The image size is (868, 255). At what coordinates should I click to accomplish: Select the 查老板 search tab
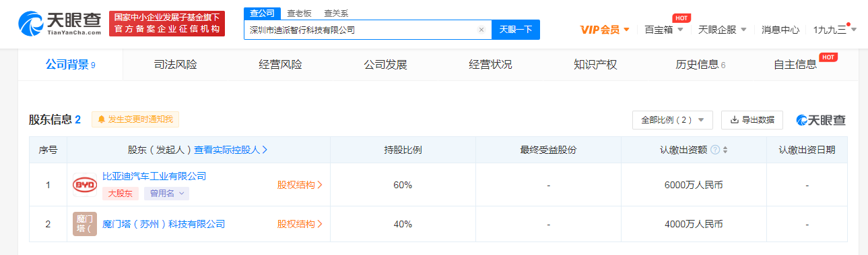coord(299,13)
